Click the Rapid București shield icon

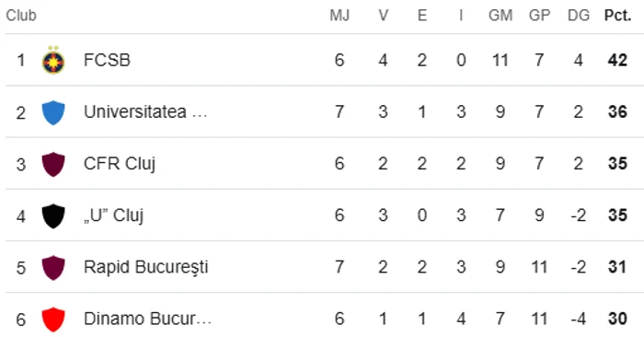53,268
